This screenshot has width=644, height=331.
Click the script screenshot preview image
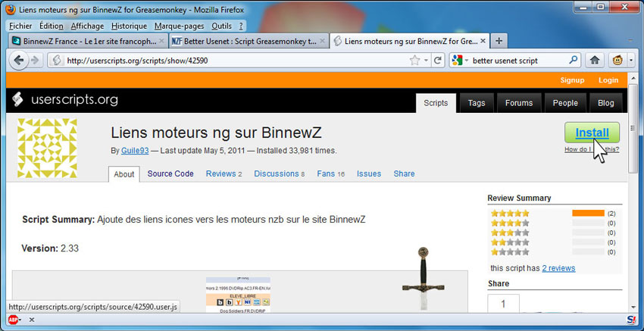238,295
